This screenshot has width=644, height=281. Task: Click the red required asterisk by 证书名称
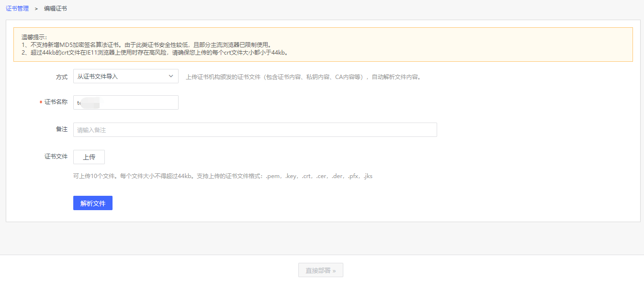(x=41, y=103)
